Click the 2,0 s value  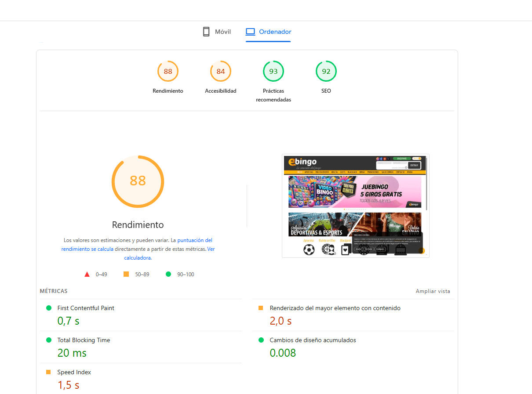(x=281, y=321)
